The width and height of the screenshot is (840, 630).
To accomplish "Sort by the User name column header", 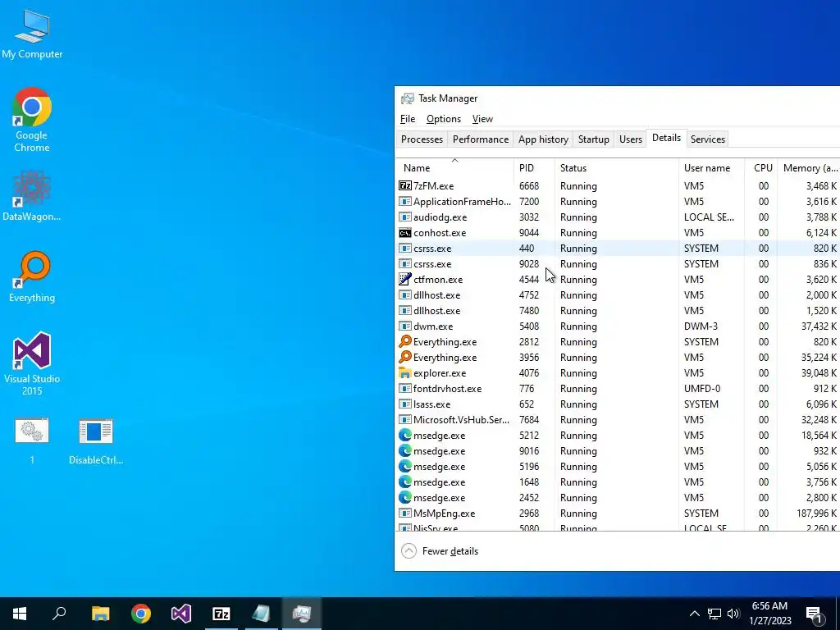I will tap(711, 167).
